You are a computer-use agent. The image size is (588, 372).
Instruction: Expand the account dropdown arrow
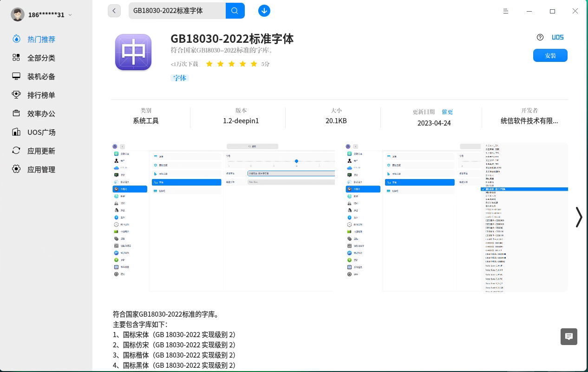(70, 15)
